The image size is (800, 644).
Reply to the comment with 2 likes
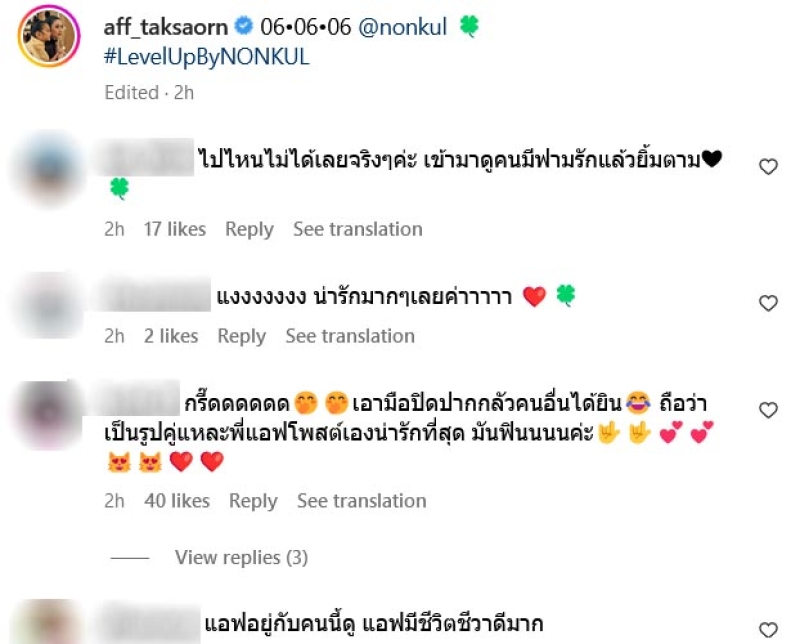coord(242,336)
